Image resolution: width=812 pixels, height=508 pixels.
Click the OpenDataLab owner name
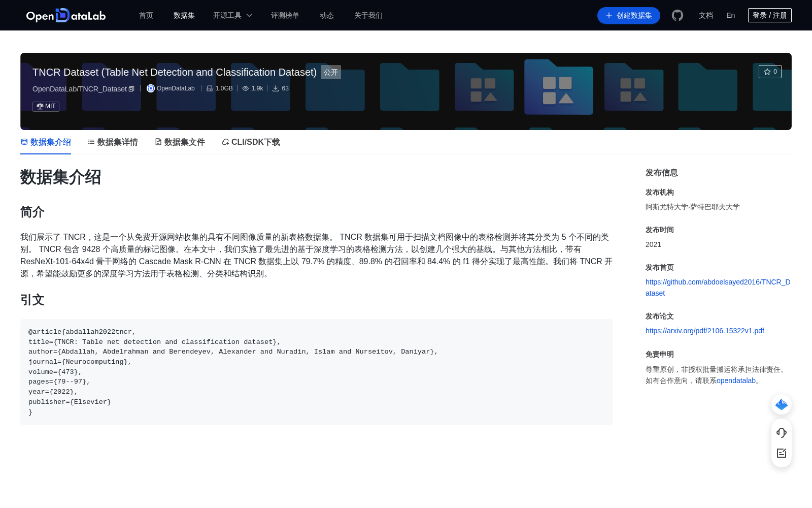tap(176, 88)
